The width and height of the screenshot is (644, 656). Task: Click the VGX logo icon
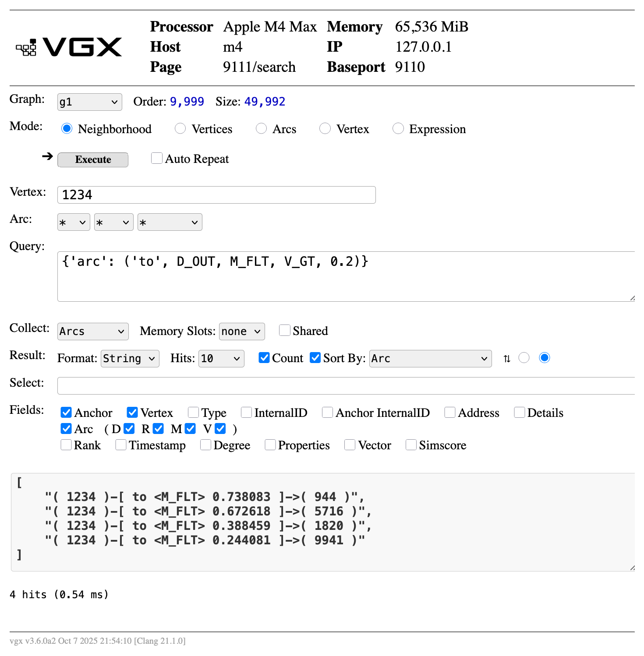tap(26, 47)
